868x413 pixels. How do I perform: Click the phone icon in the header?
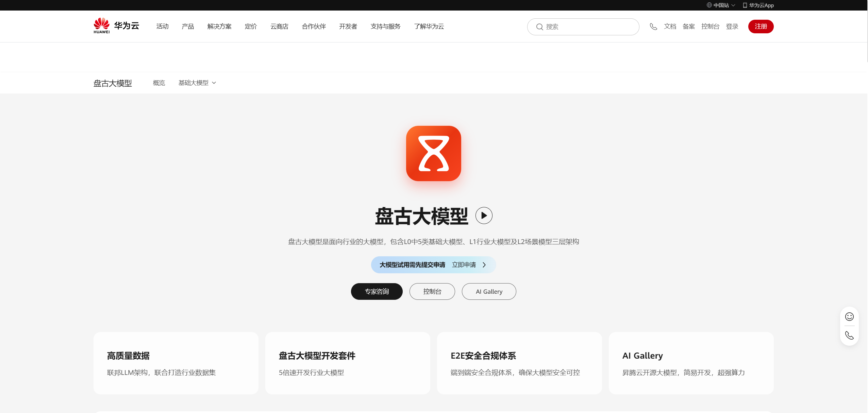[x=653, y=27]
